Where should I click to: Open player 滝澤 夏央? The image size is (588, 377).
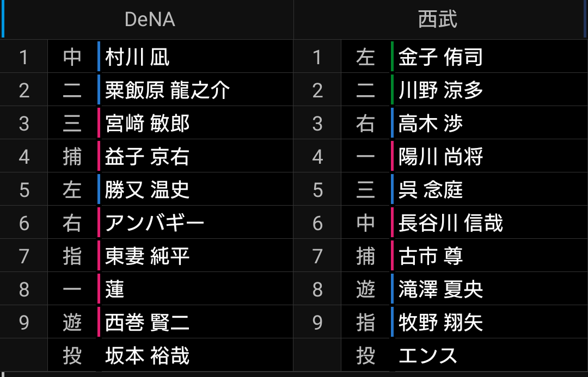click(440, 289)
